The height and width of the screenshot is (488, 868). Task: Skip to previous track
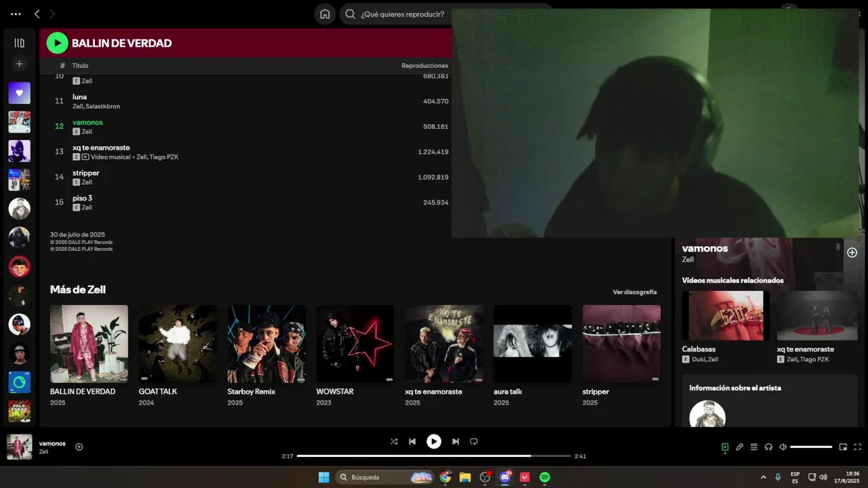[412, 441]
